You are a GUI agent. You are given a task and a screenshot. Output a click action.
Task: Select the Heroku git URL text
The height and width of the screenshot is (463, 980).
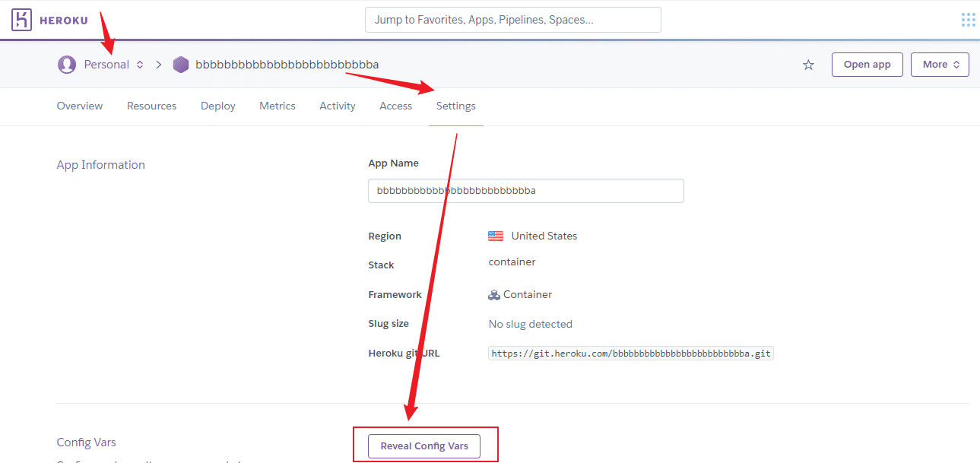click(630, 353)
